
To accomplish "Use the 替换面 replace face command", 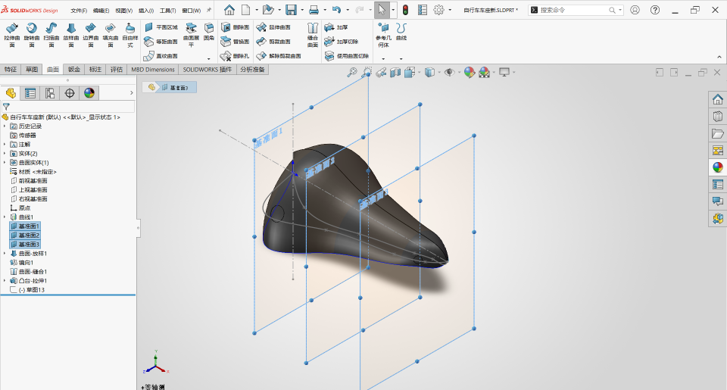I will coord(235,42).
